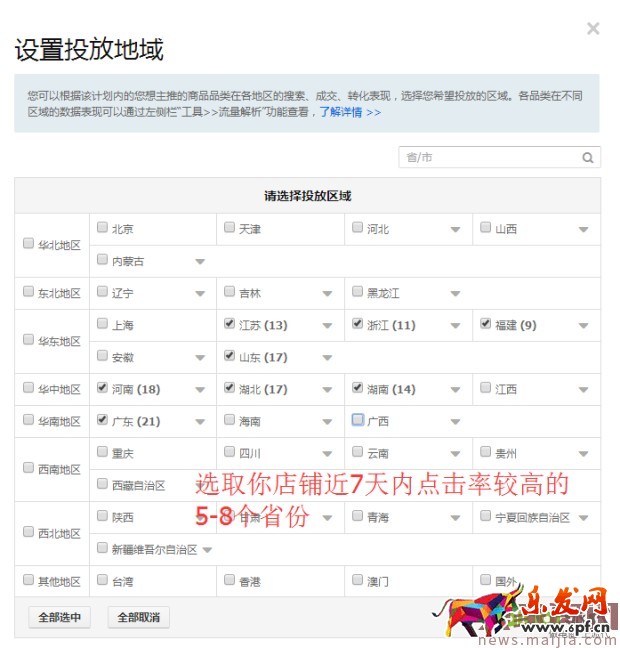Viewport: 620px width, 648px height.
Task: Uncheck the 山东 (17) checkbox
Action: tap(229, 355)
